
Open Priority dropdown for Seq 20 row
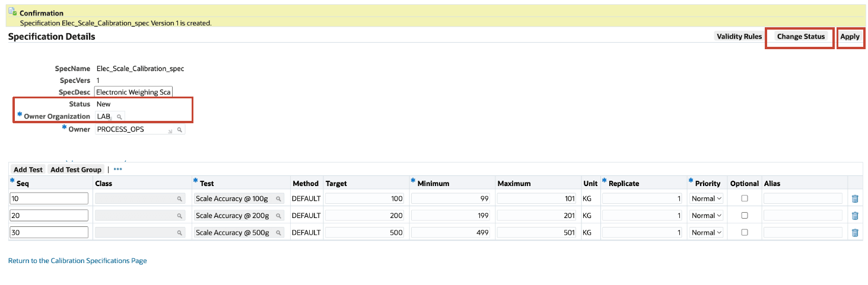707,216
